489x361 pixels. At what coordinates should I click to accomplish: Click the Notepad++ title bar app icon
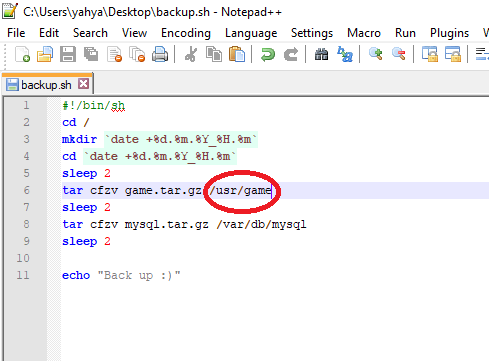pos(9,11)
